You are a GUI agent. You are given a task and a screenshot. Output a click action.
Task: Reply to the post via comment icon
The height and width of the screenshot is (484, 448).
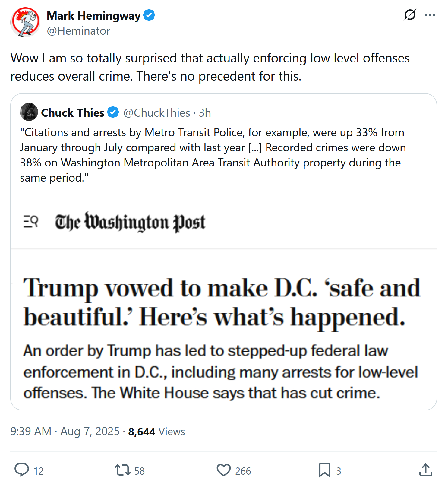tap(22, 470)
